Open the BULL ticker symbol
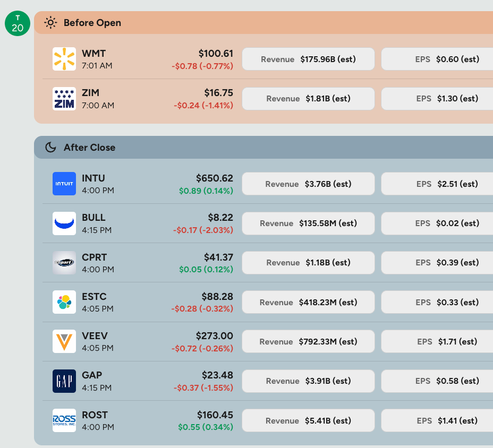The width and height of the screenshot is (493, 448). (93, 218)
